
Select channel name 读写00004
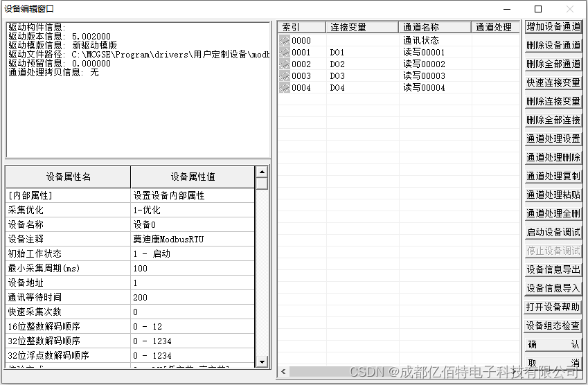424,88
